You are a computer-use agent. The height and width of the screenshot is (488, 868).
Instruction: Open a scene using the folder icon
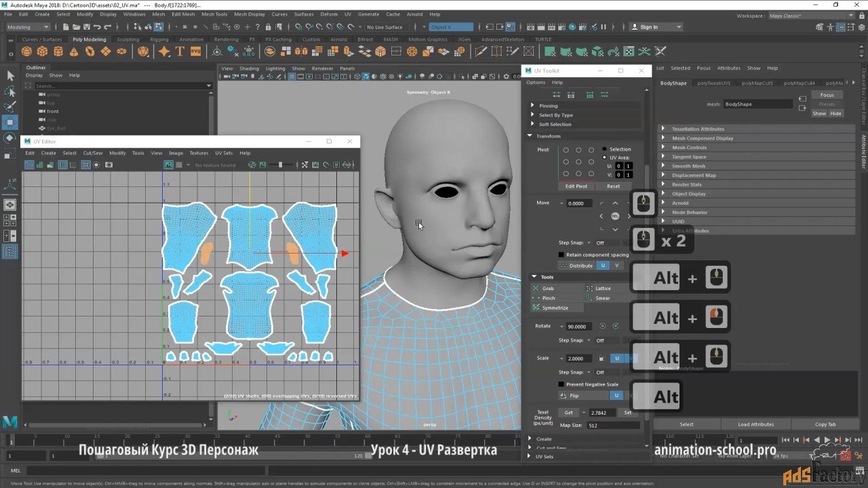[76, 27]
